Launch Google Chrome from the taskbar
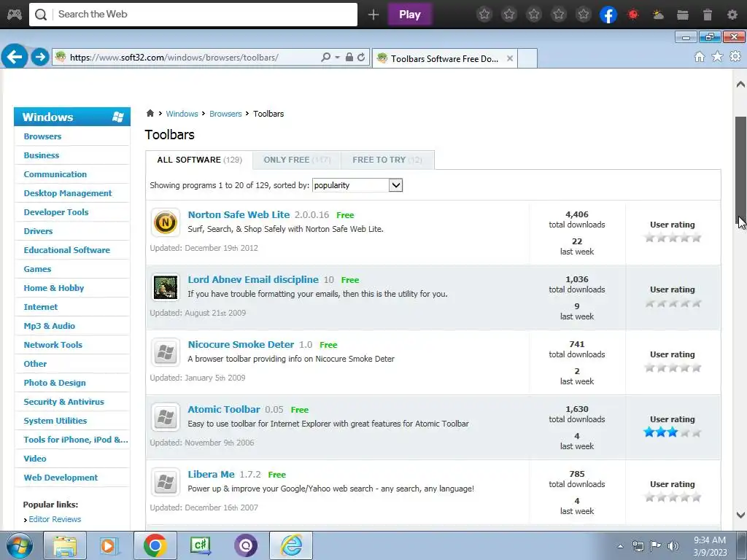 coord(155,545)
